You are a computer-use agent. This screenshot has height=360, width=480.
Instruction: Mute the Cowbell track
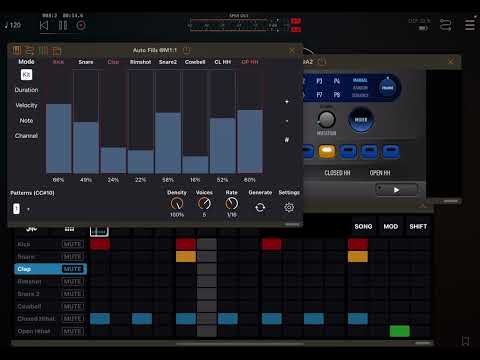(73, 306)
